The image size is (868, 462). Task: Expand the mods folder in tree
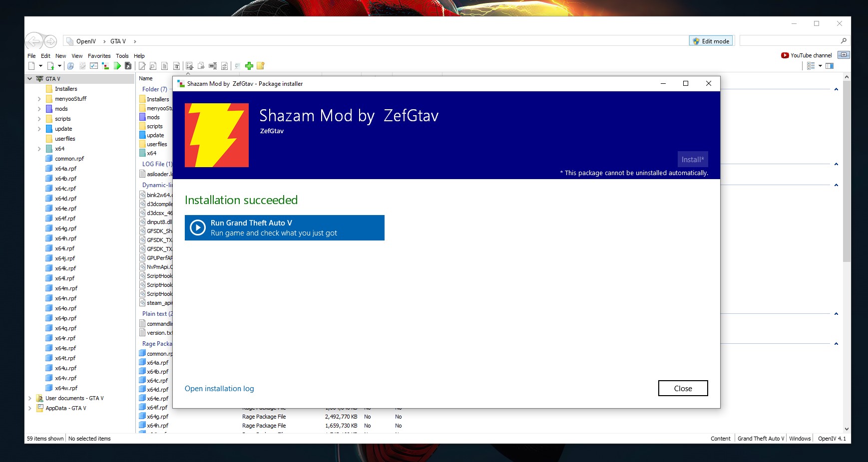click(x=39, y=109)
